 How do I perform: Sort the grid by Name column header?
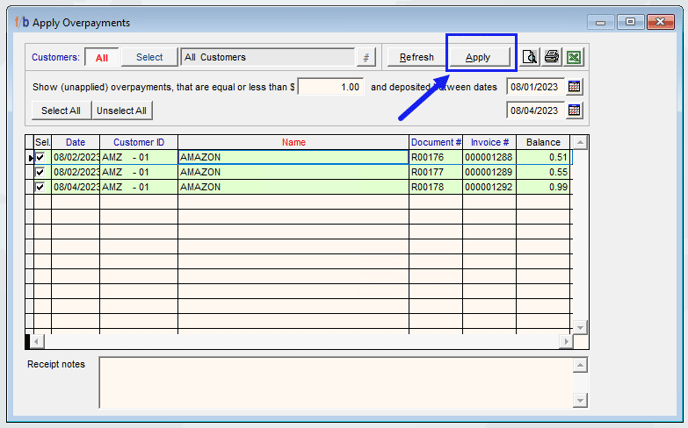(x=293, y=142)
